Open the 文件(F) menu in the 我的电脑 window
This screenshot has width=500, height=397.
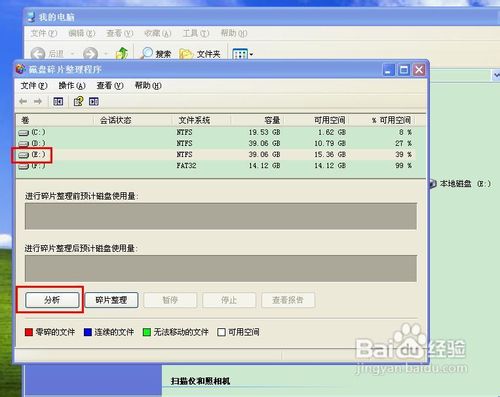[x=44, y=33]
